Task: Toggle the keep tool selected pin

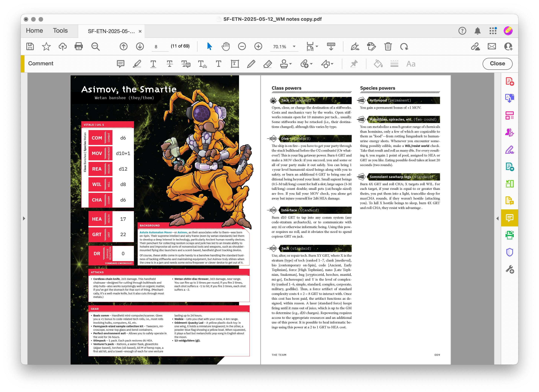Action: [354, 64]
